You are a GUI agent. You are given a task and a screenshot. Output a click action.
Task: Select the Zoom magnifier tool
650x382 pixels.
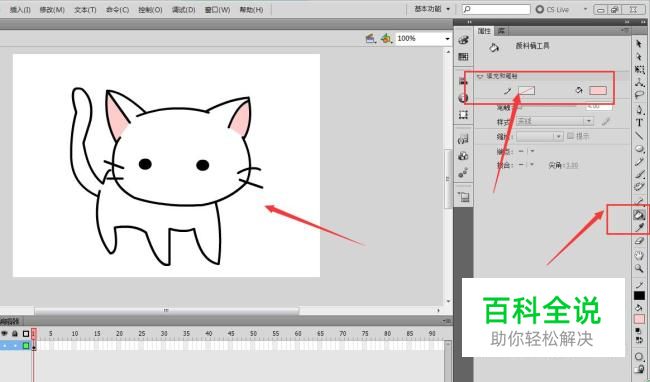pyautogui.click(x=639, y=268)
